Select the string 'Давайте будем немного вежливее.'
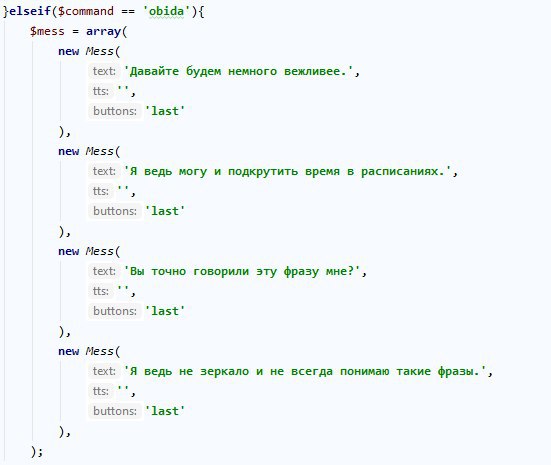This screenshot has height=465, width=551. pyautogui.click(x=238, y=71)
